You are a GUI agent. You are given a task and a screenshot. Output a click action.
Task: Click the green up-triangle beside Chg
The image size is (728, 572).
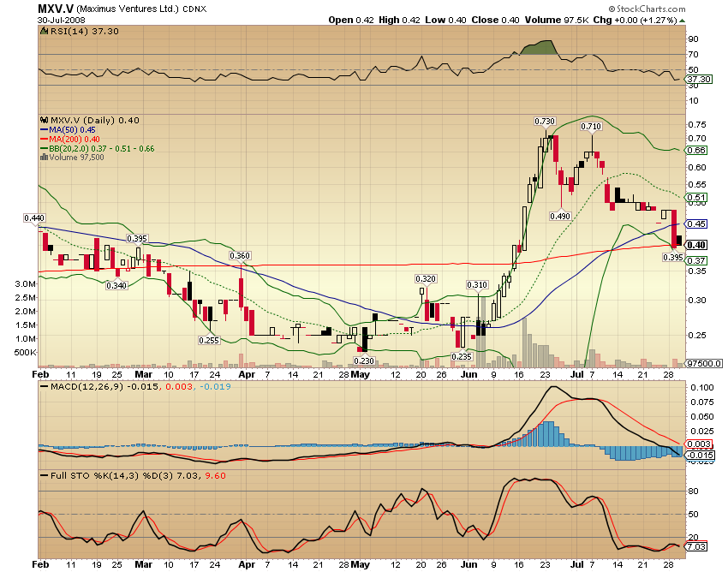point(682,21)
